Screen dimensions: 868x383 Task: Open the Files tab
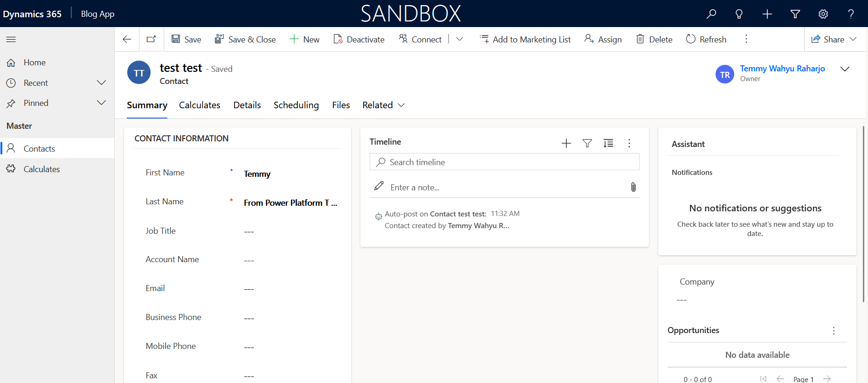tap(341, 105)
